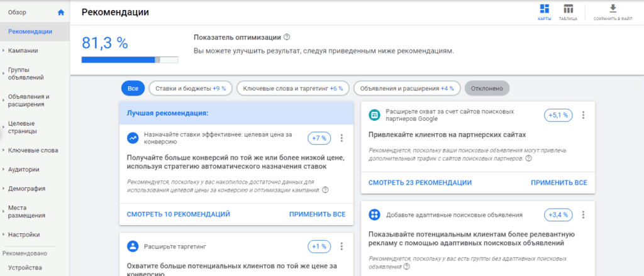Expand Целевые страницы sidebar item
The image size is (644, 276).
[3, 128]
